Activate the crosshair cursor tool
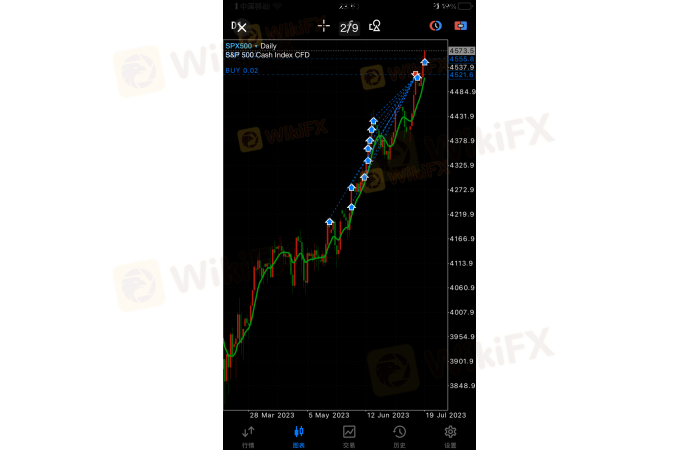The width and height of the screenshot is (700, 450). [324, 26]
